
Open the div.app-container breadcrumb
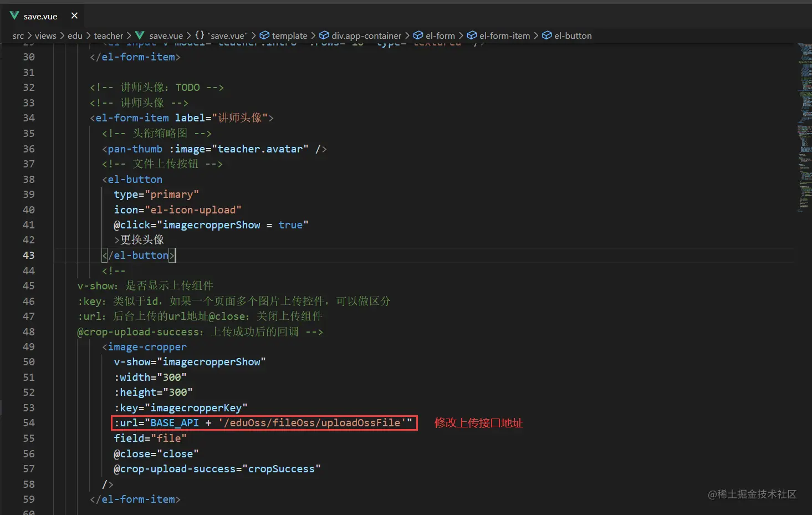click(x=366, y=36)
